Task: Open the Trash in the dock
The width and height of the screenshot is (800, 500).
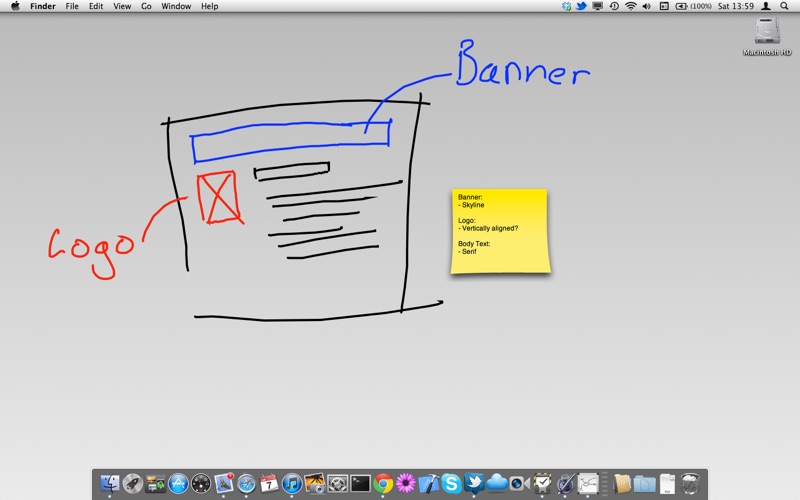Action: (690, 485)
